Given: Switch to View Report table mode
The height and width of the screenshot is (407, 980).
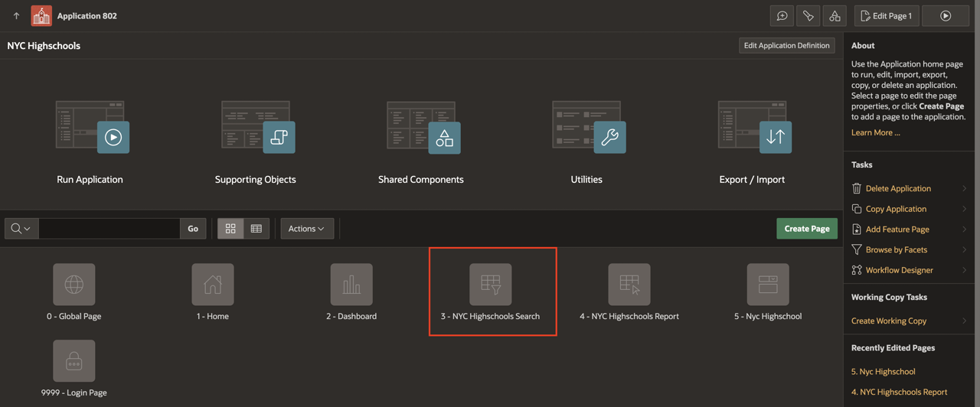Looking at the screenshot, I should [x=256, y=229].
